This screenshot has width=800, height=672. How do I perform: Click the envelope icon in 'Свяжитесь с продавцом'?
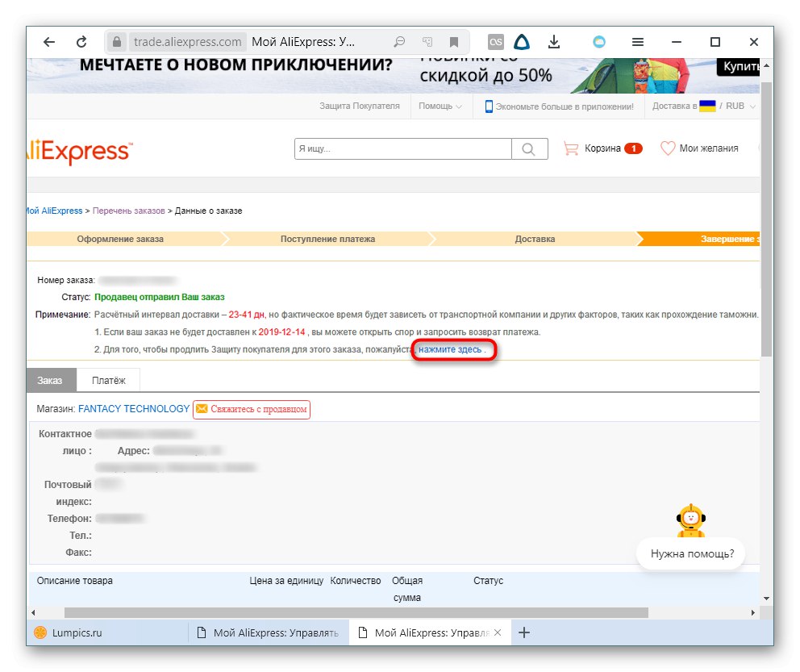[202, 410]
